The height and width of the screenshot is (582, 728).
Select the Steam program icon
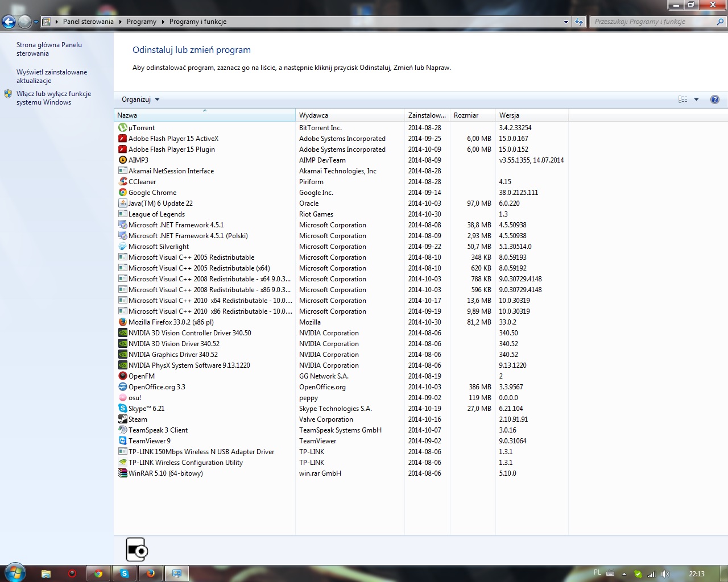(x=122, y=419)
